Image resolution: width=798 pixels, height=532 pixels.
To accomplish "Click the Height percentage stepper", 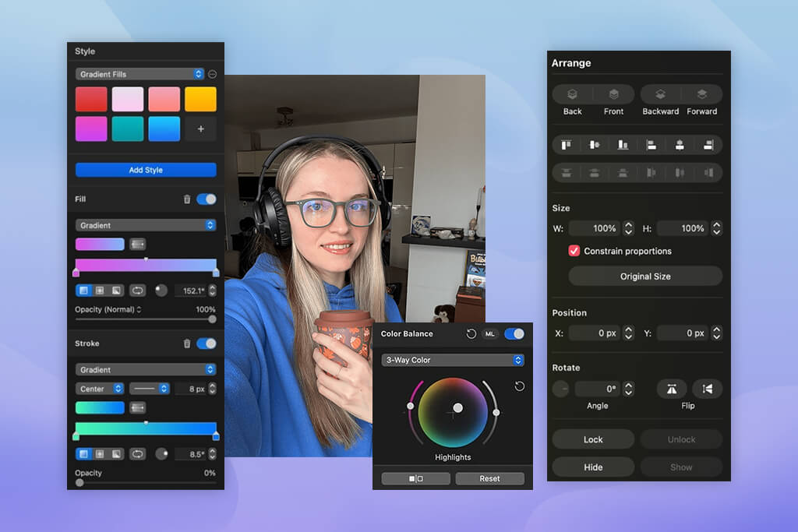I will click(717, 228).
